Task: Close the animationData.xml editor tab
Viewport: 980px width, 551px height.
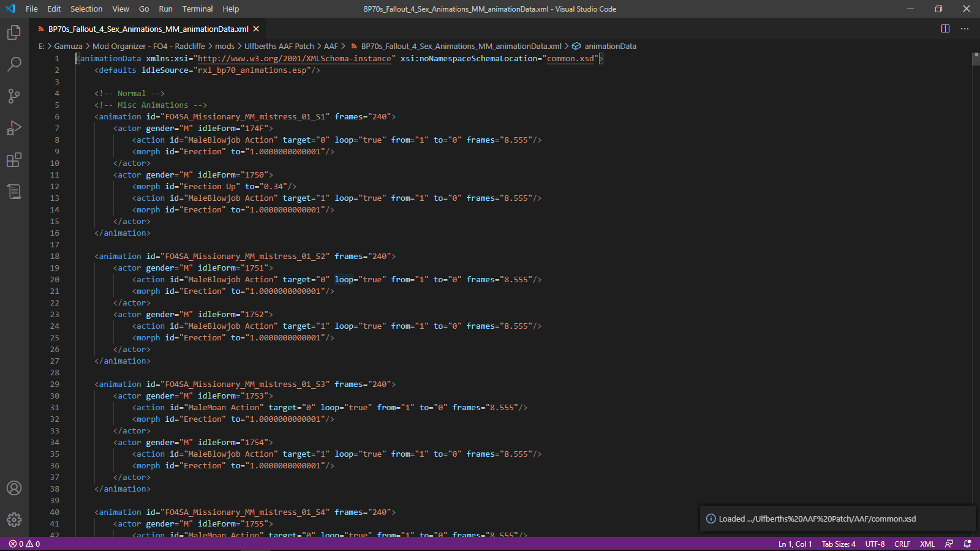Action: [256, 29]
